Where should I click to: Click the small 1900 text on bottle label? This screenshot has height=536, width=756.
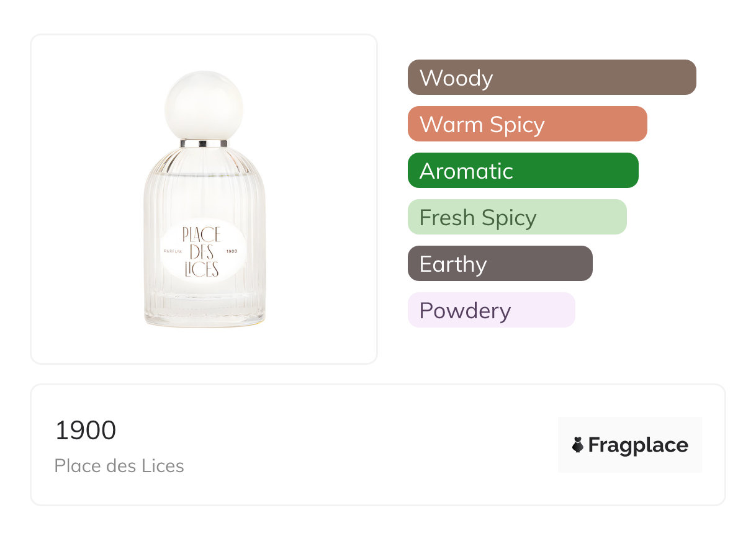click(x=232, y=251)
